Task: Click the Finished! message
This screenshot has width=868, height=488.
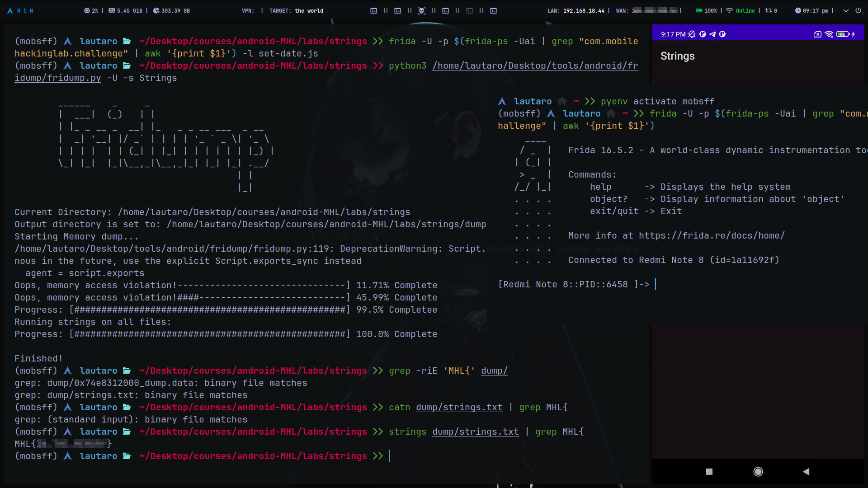Action: pos(38,358)
